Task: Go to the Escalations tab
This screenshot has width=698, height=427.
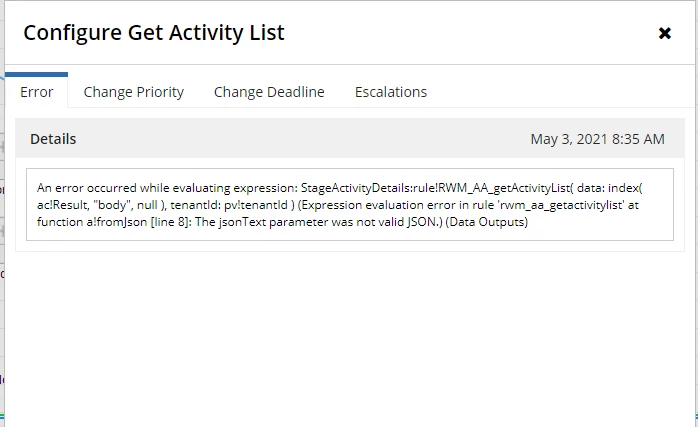Action: click(390, 92)
